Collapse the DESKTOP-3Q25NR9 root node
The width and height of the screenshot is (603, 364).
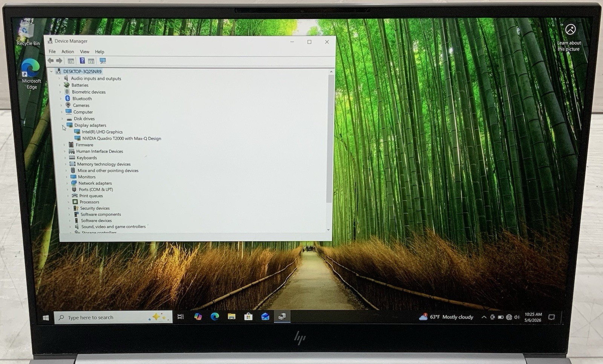[52, 71]
